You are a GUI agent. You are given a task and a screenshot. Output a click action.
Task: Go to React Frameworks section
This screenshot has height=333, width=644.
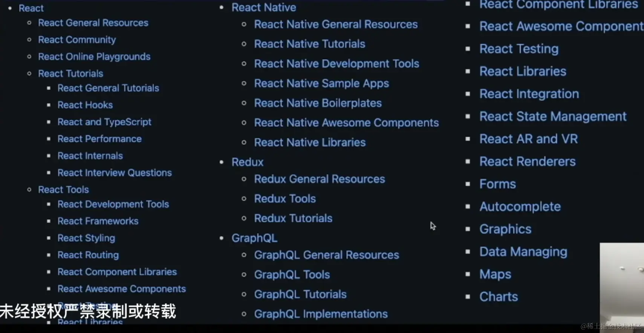[98, 221]
